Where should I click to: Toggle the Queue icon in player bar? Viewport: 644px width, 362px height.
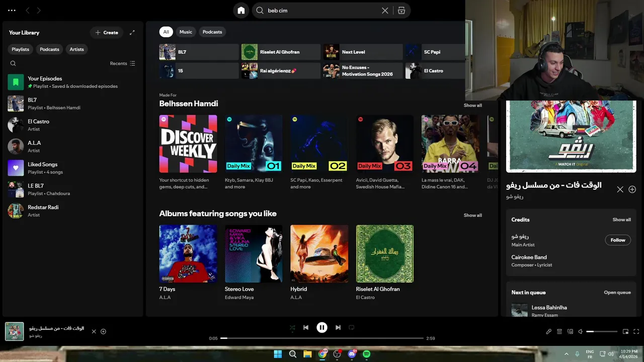coord(559,331)
